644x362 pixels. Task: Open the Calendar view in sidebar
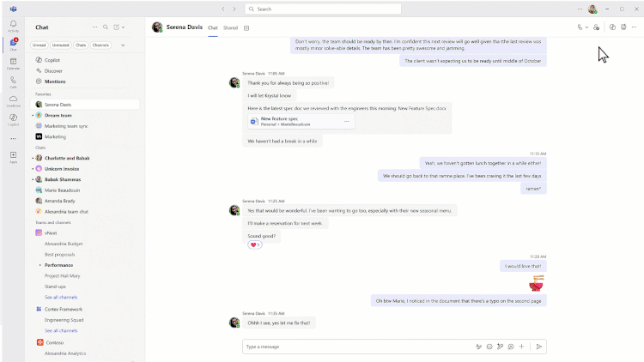coord(13,62)
